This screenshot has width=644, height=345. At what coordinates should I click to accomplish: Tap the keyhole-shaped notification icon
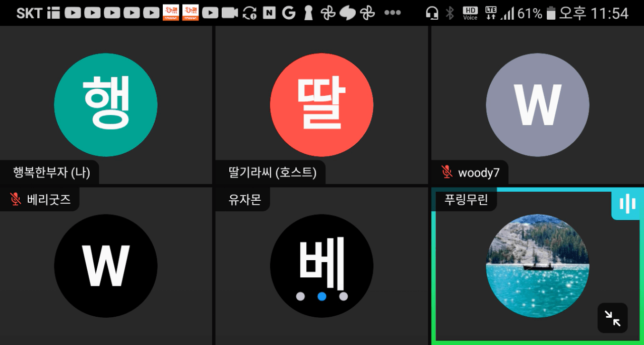click(x=308, y=13)
